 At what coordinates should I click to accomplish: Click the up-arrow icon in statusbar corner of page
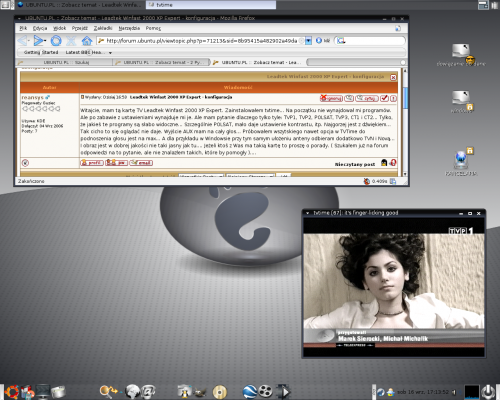25,163
